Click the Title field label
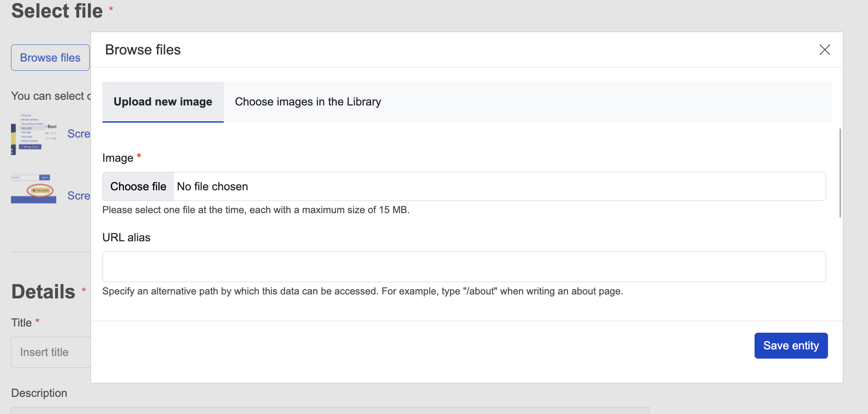Image resolution: width=868 pixels, height=414 pixels. coord(21,323)
